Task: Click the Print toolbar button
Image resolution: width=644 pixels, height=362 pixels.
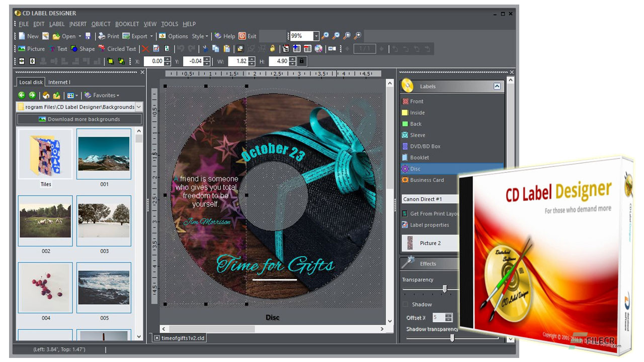Action: [109, 36]
